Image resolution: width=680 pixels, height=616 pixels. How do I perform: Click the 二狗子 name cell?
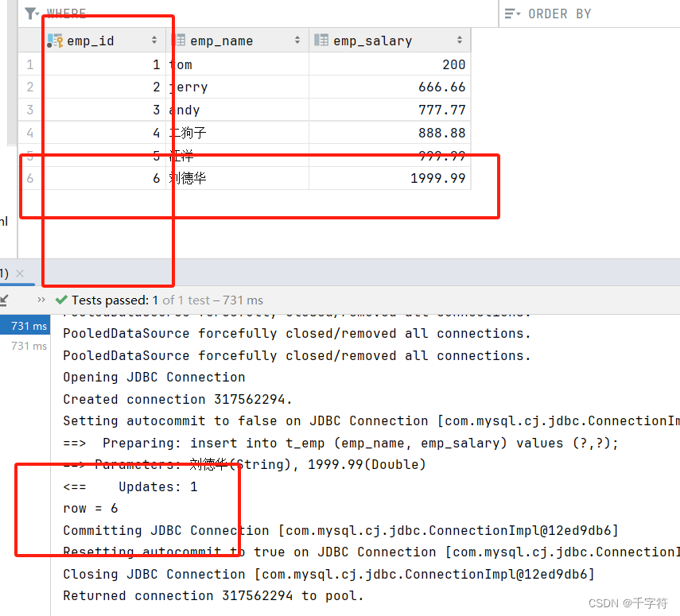(x=237, y=133)
